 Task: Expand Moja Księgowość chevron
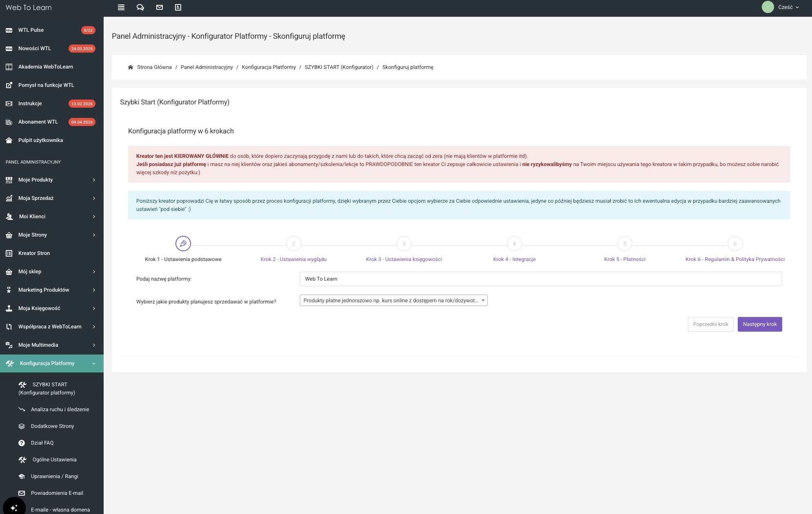[x=94, y=308]
